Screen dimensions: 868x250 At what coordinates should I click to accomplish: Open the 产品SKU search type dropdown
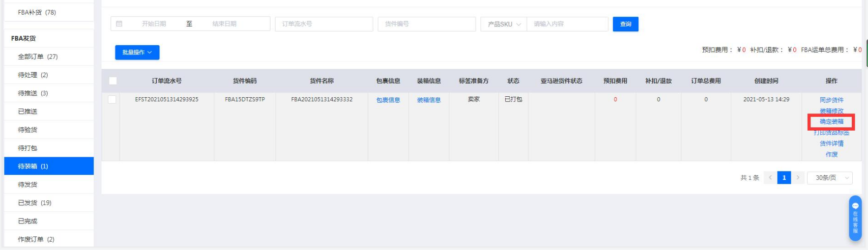coord(504,24)
